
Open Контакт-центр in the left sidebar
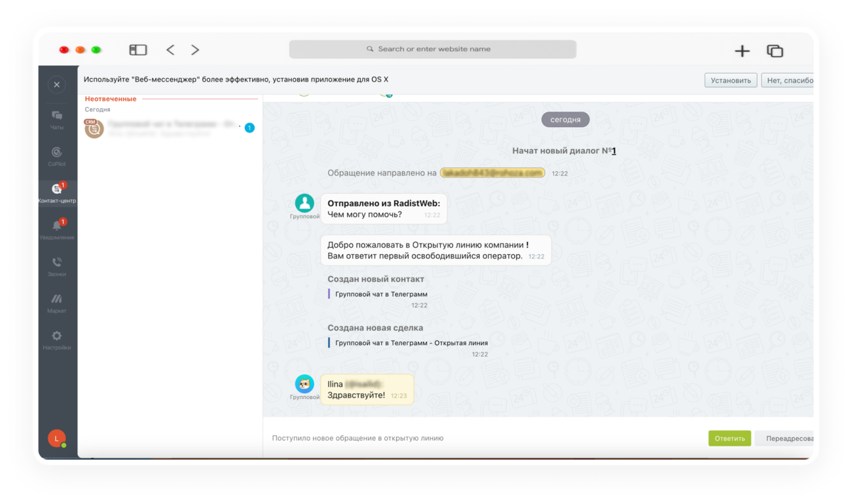(x=57, y=192)
